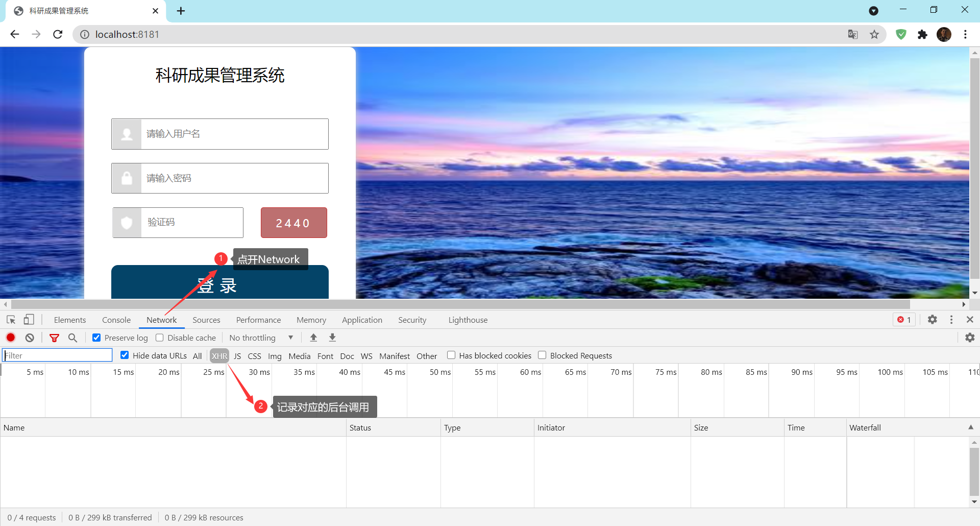Open DevTools settings gear
The image size is (980, 526).
click(x=933, y=320)
